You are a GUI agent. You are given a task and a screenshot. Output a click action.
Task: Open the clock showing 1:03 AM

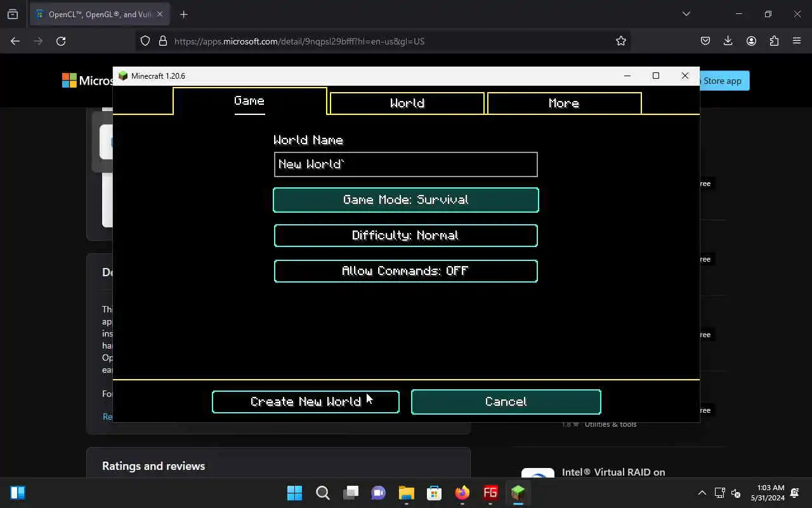[768, 493]
